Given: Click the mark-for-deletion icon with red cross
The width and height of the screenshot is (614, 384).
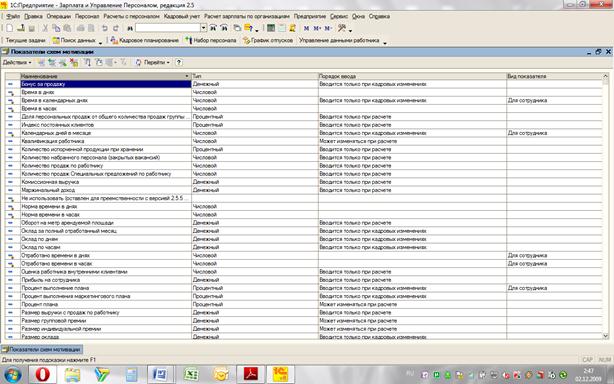Looking at the screenshot, I should [74, 63].
